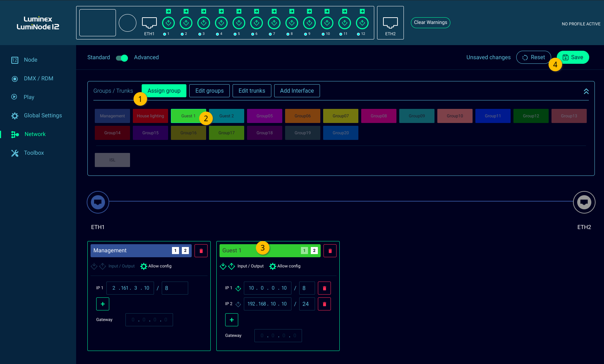
Task: Toggle Standard/Advanced mode switch
Action: pyautogui.click(x=122, y=58)
